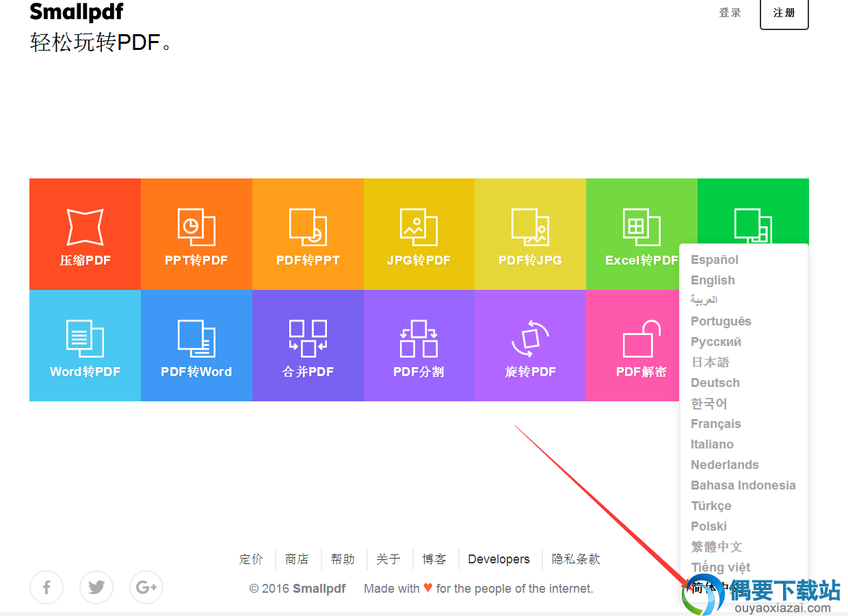Viewport: 848px width, 616px height.
Task: Select 繁體中文 from the language list
Action: click(717, 547)
